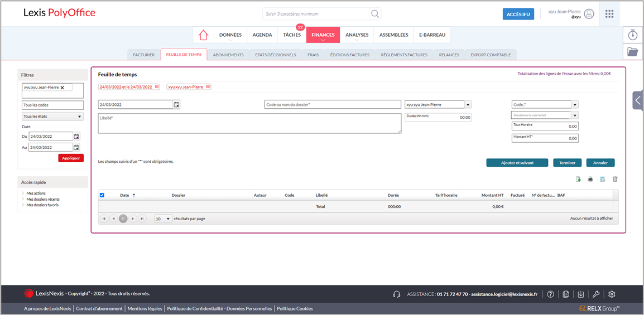Open the stopwatch timer panel

pos(632,35)
